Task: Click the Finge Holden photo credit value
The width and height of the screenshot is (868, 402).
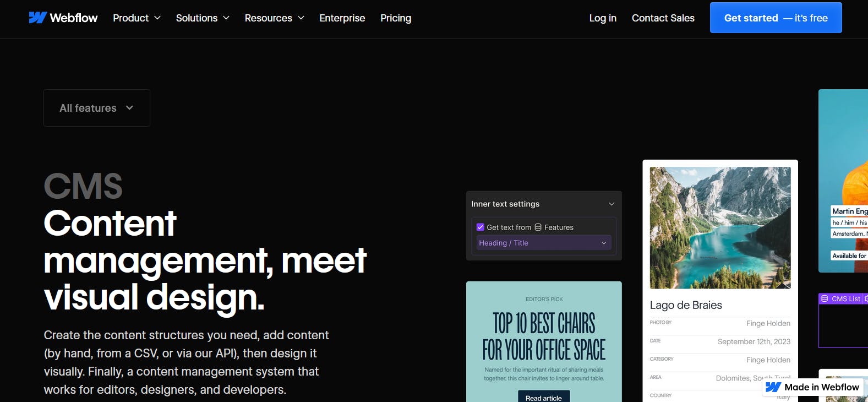Action: click(768, 323)
